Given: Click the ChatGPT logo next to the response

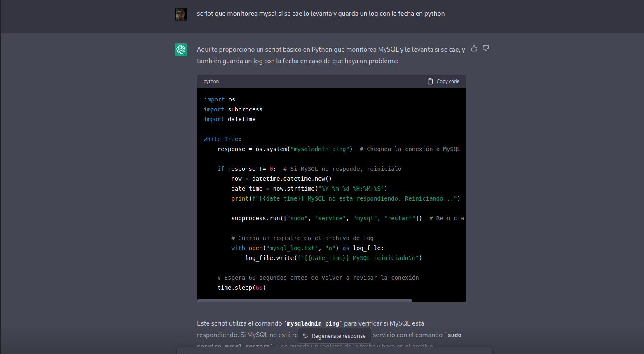Looking at the screenshot, I should click(x=180, y=49).
